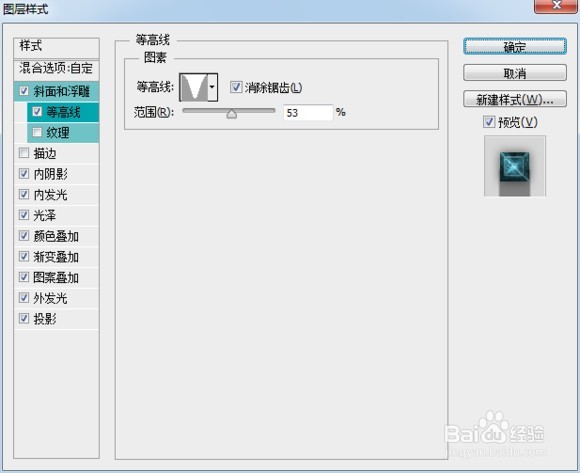Open the 内发光 inner glow settings row
The image size is (580, 473).
(x=56, y=195)
